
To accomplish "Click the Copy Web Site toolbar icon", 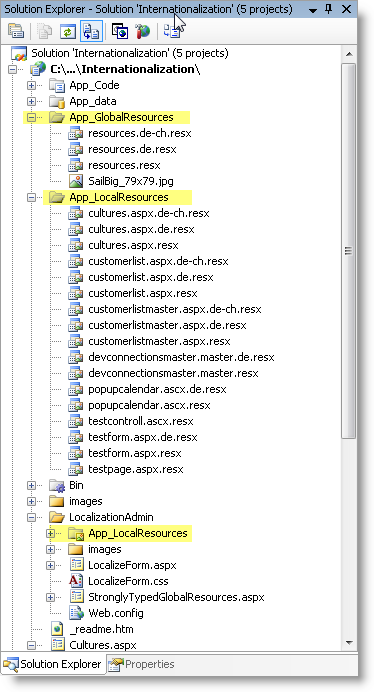I will click(x=171, y=31).
